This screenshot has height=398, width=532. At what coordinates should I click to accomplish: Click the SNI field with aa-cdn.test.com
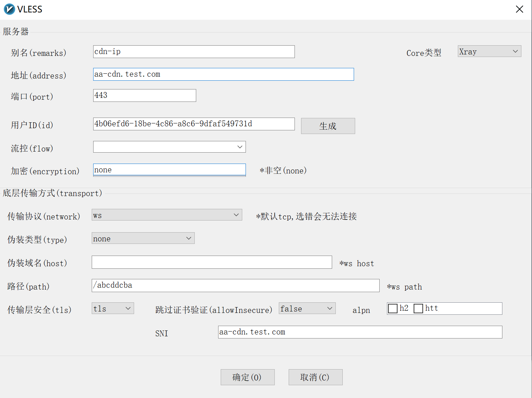360,332
